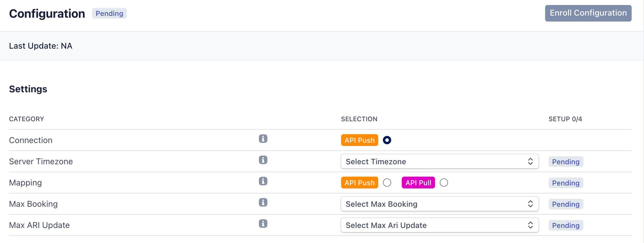Image resolution: width=644 pixels, height=243 pixels.
Task: Click the Max Booking Pending status badge
Action: pos(565,204)
